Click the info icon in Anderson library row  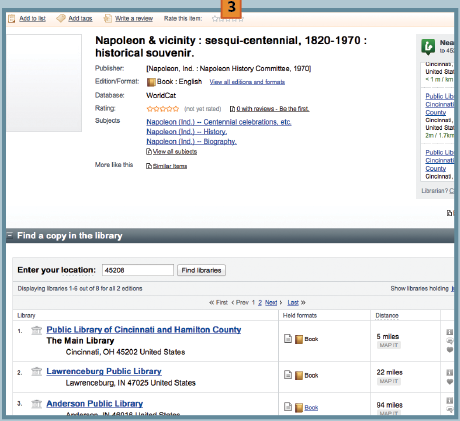click(450, 401)
